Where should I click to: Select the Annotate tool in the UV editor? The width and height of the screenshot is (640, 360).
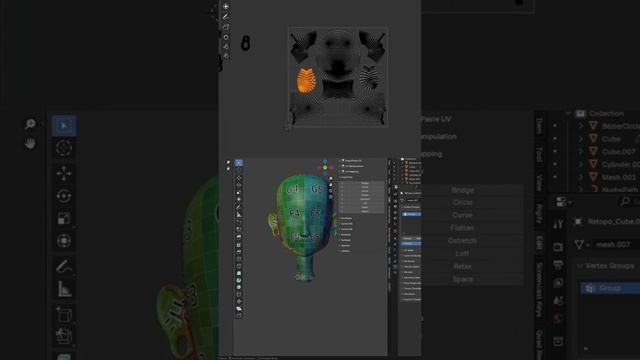pos(226,17)
